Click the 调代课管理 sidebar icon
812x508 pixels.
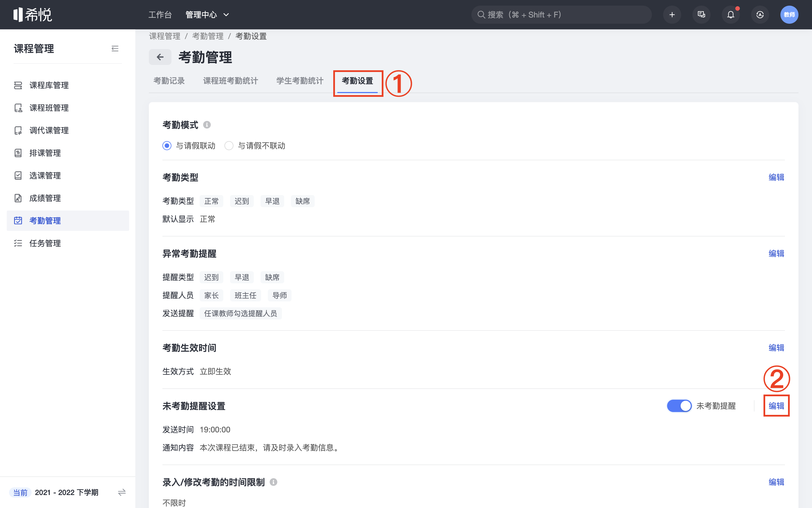coord(18,130)
